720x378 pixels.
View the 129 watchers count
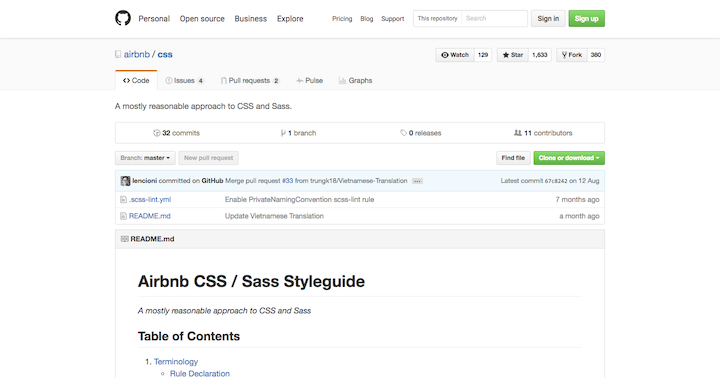[483, 55]
